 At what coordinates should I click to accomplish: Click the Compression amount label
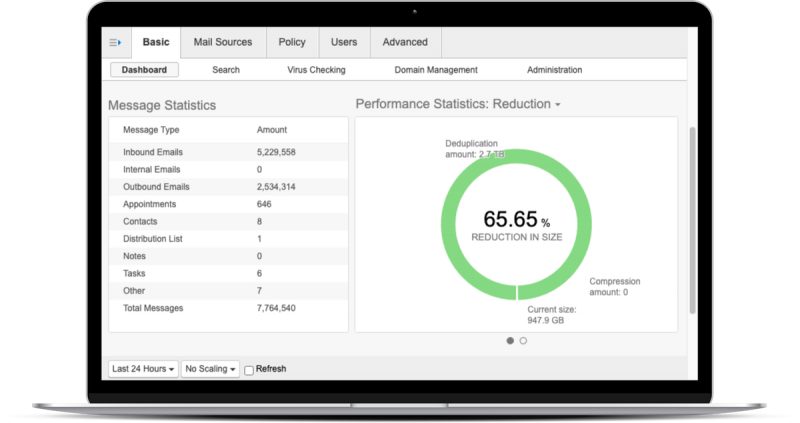pyautogui.click(x=615, y=287)
